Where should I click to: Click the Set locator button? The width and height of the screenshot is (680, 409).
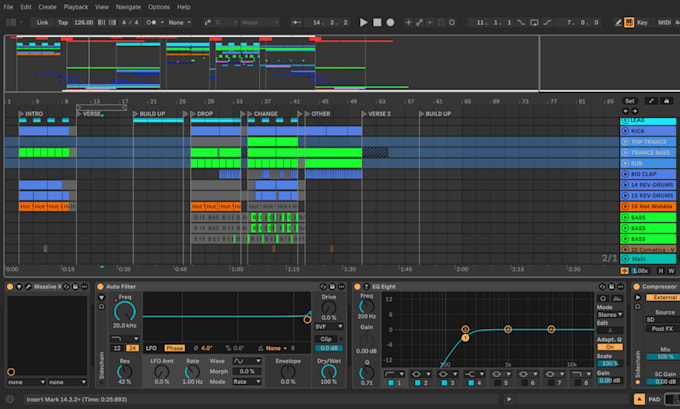[630, 101]
